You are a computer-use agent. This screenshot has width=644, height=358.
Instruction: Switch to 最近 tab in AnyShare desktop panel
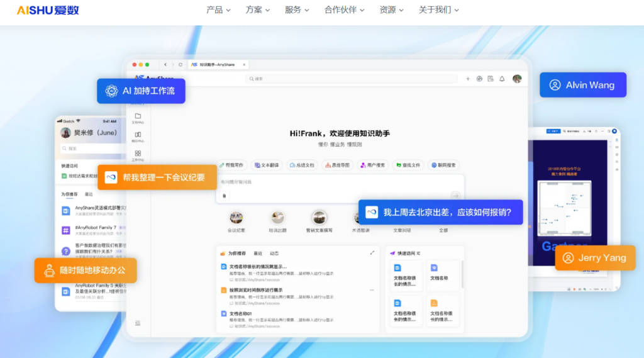(258, 254)
